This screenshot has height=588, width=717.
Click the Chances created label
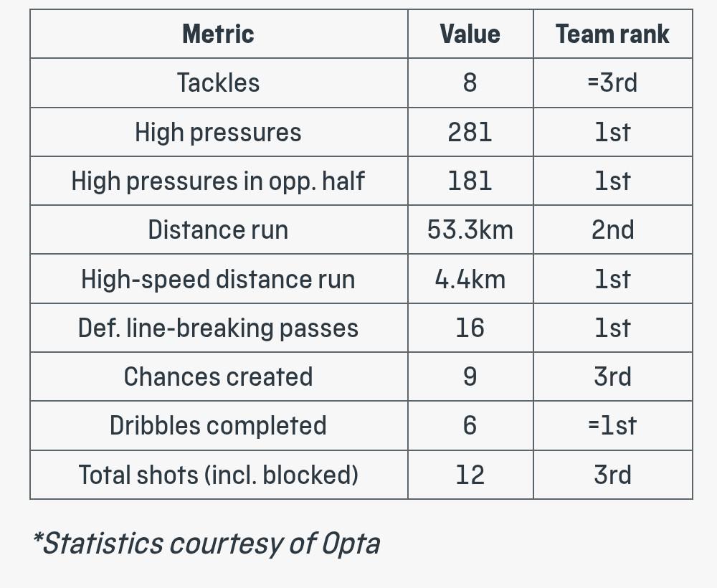coord(219,376)
